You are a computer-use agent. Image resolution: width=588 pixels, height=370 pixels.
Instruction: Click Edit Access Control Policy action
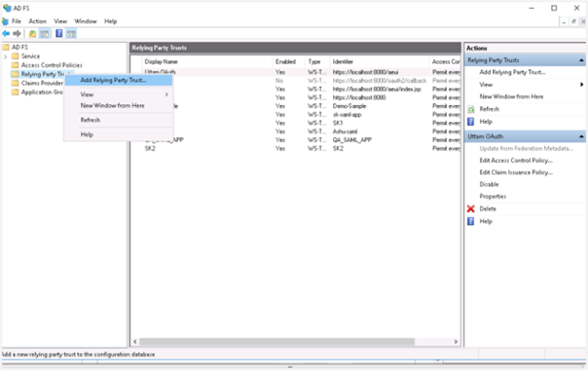tap(516, 161)
